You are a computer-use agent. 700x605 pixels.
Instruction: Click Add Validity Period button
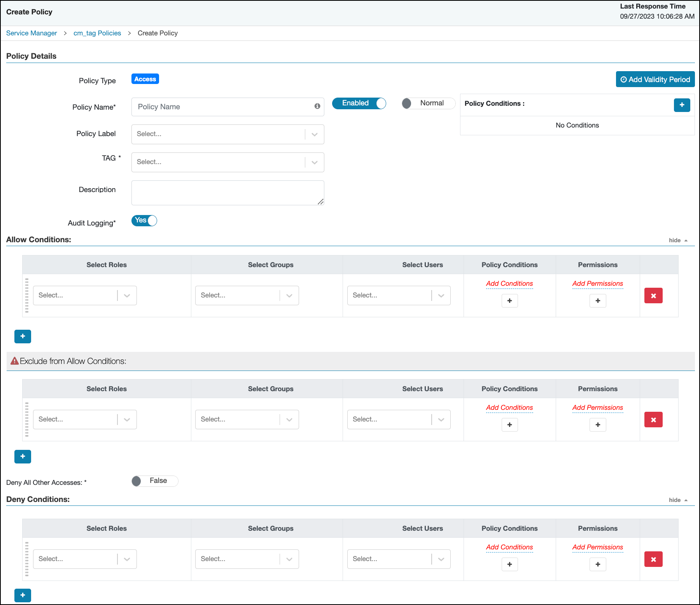click(655, 79)
